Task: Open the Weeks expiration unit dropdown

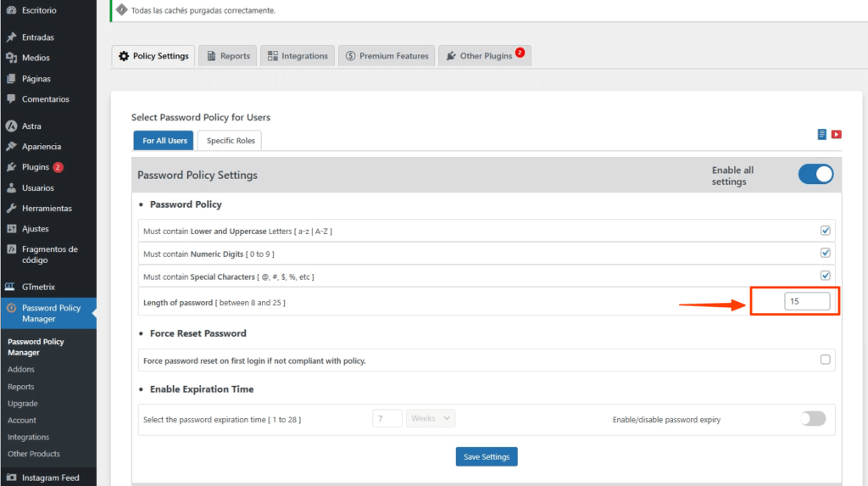Action: pos(430,418)
